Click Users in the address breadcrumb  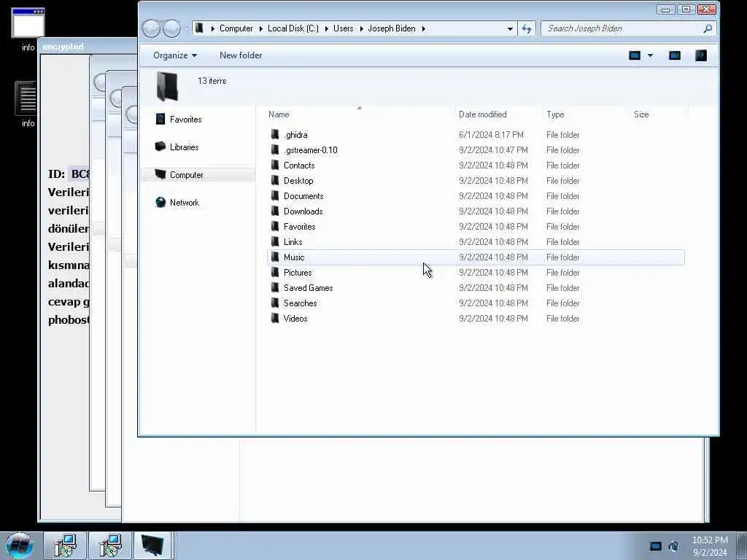pos(343,28)
